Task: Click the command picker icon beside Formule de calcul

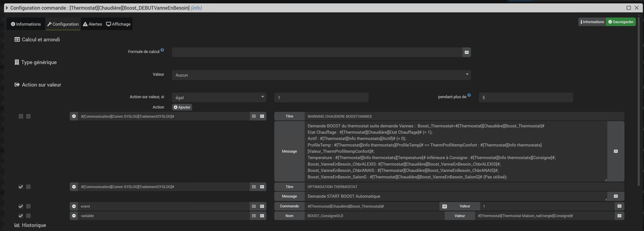Action: tap(466, 52)
